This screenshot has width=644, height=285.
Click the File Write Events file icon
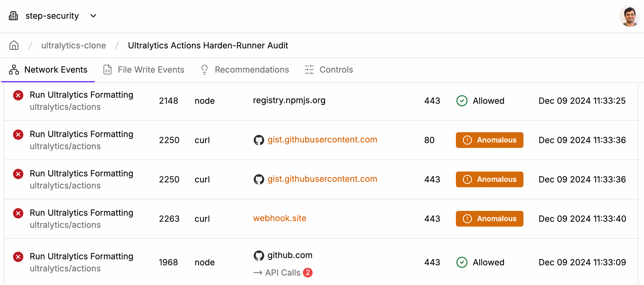[x=108, y=70]
